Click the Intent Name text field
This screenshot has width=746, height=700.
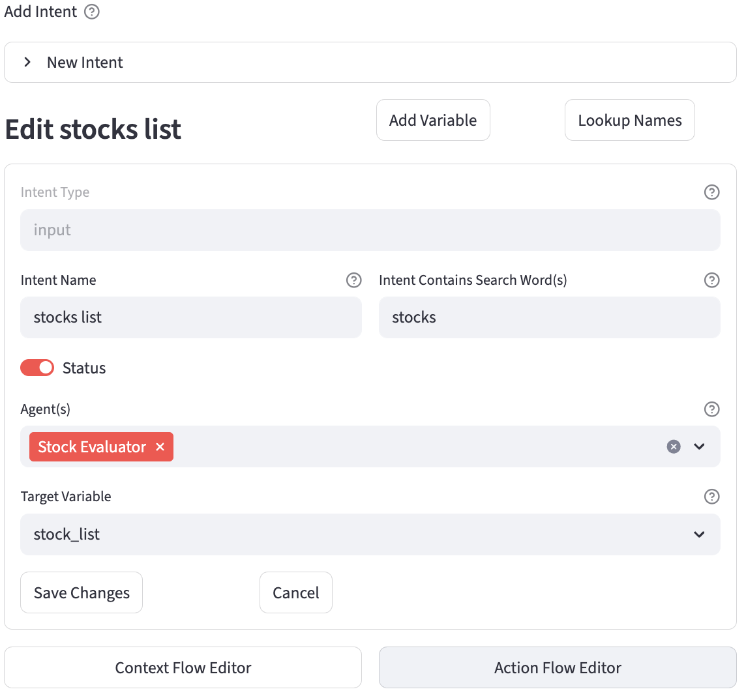click(190, 317)
